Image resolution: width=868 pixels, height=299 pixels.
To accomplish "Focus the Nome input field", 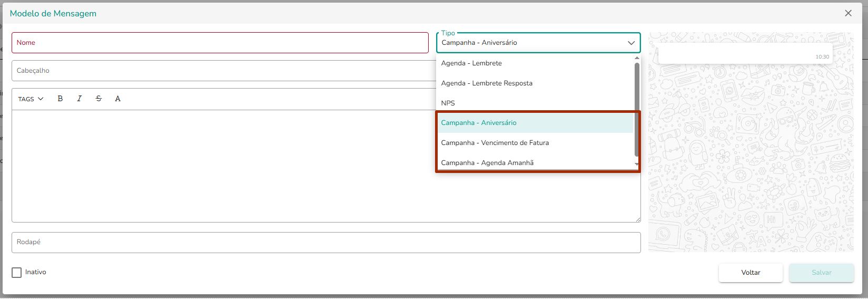I will [x=220, y=43].
